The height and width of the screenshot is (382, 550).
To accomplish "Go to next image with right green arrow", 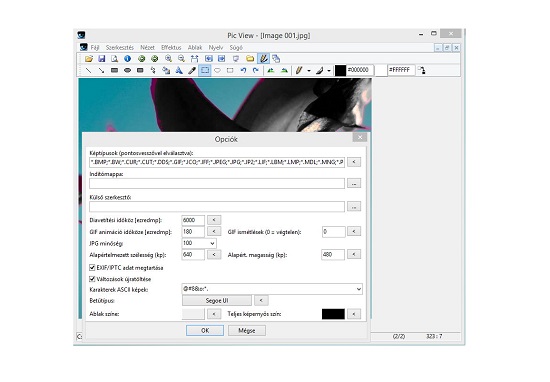I will [x=154, y=59].
